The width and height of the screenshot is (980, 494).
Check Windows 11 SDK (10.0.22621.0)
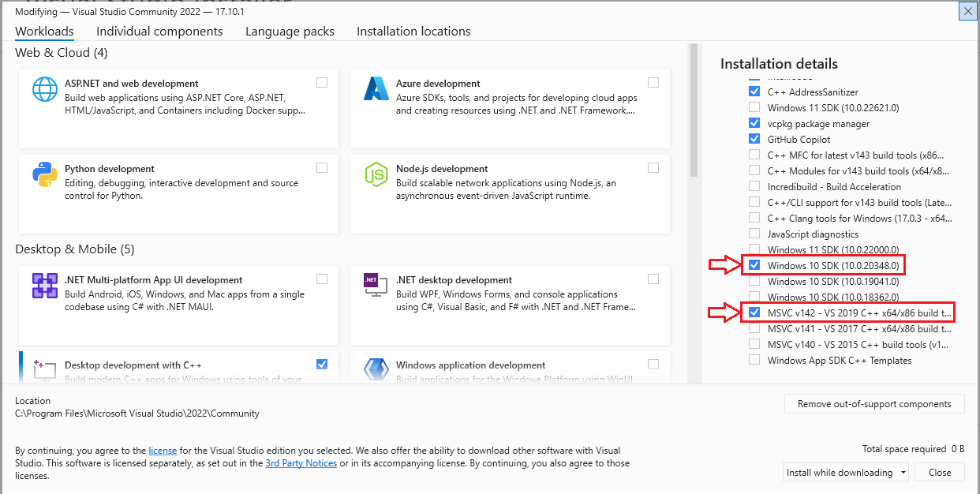754,107
